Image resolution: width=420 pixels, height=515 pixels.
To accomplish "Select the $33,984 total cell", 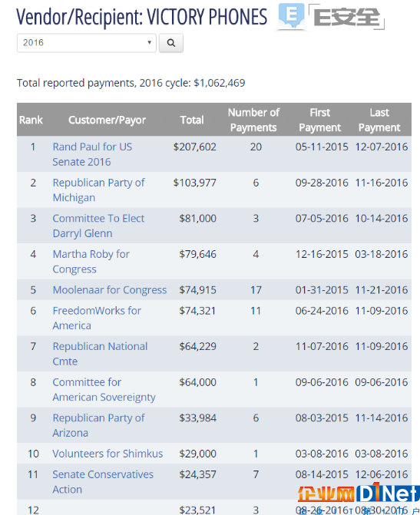I will click(x=198, y=418).
